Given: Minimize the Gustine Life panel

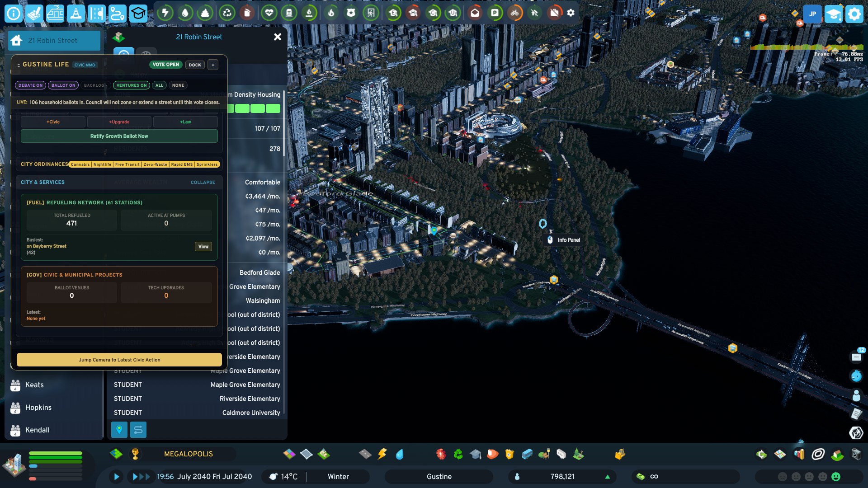Looking at the screenshot, I should click(213, 65).
